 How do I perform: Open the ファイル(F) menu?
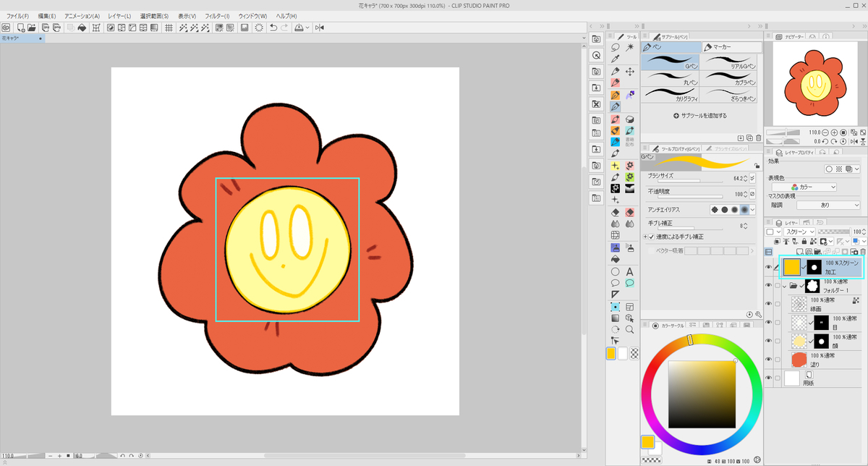(17, 16)
